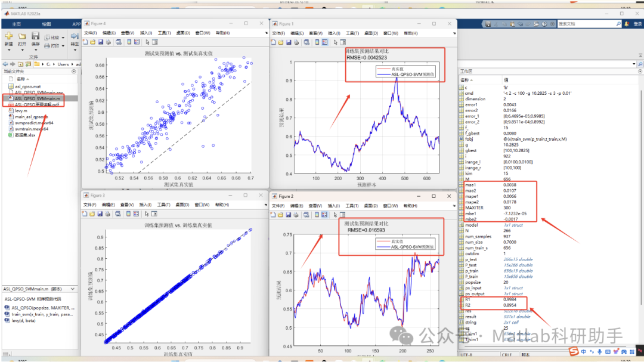
Task: Click Print icon in Figure 4 toolbar
Action: coord(109,42)
